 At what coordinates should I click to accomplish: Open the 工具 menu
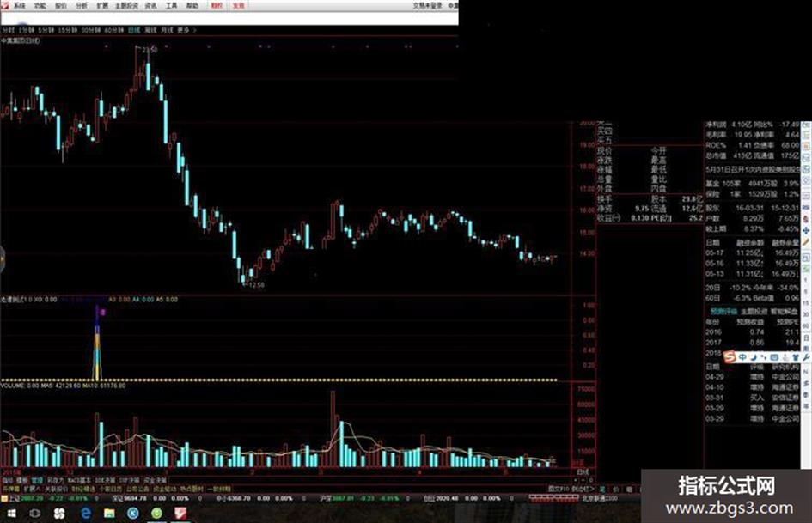click(171, 6)
